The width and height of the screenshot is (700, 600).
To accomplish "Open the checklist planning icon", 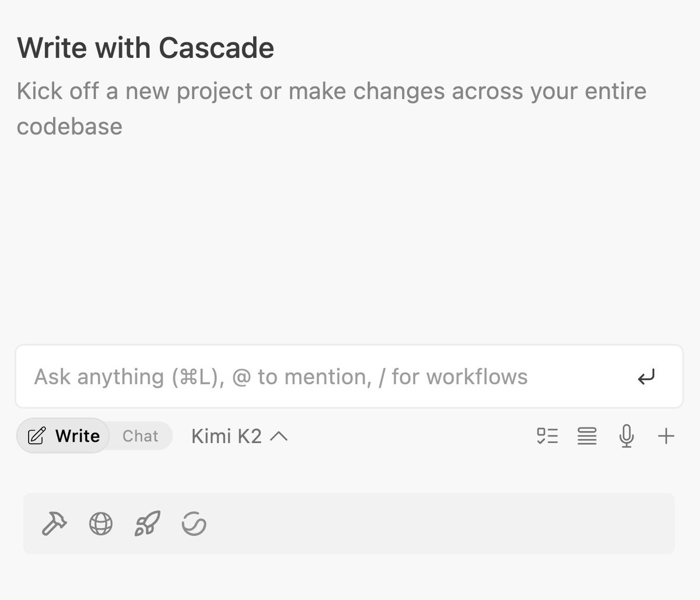I will tap(547, 436).
